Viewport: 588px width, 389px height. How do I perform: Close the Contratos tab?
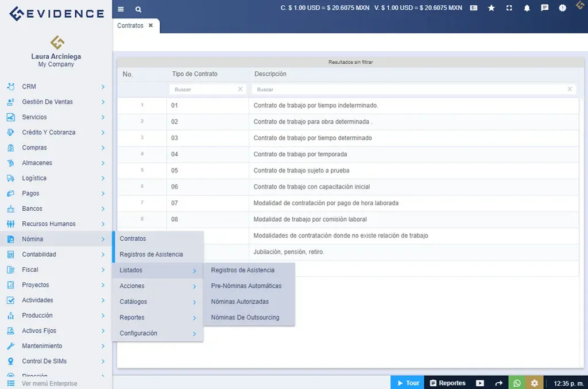tap(150, 26)
